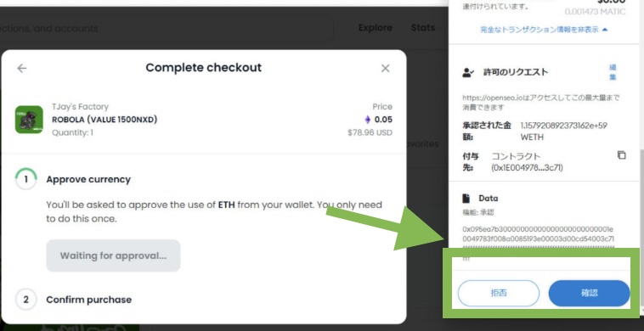
Task: Click the ROBOLA NFT thumbnail image
Action: click(x=29, y=120)
